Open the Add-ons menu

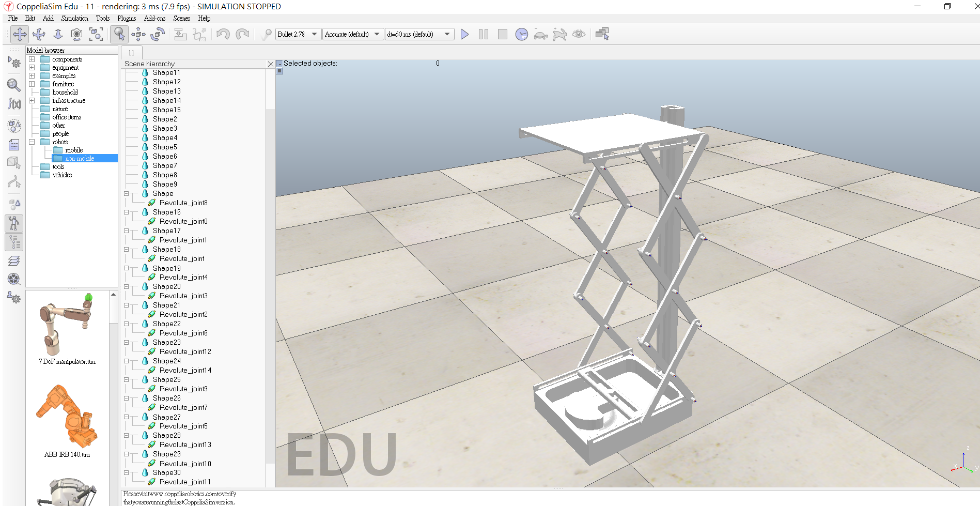[x=154, y=18]
